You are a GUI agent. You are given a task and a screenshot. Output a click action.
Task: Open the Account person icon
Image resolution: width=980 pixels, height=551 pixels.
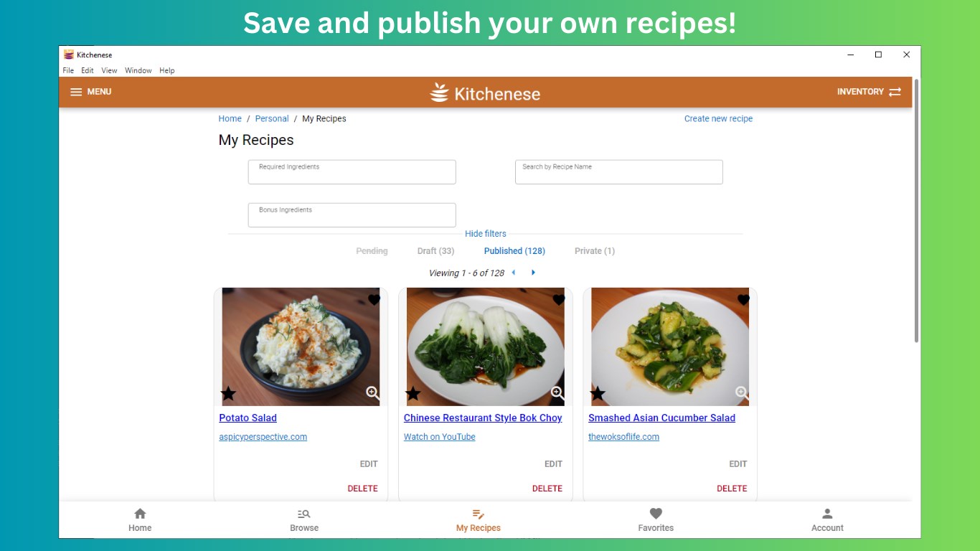827,514
